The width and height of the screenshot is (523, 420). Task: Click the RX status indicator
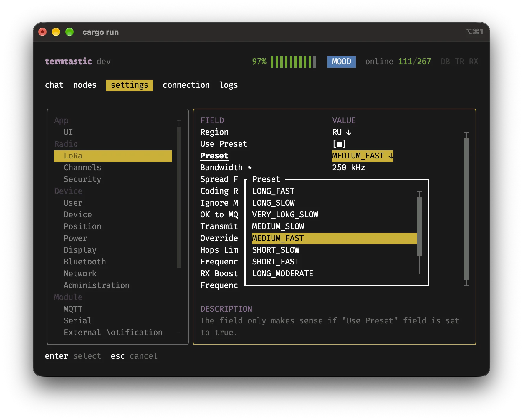pos(474,62)
